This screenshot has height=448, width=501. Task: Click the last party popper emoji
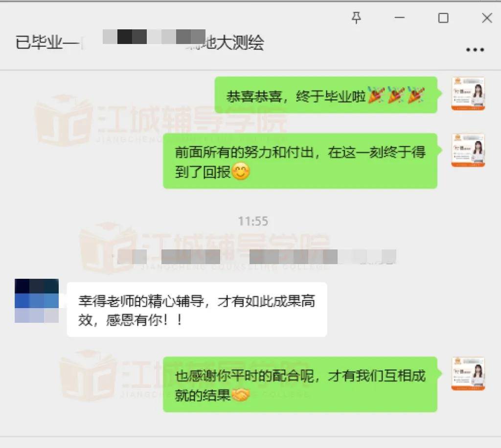tap(416, 95)
